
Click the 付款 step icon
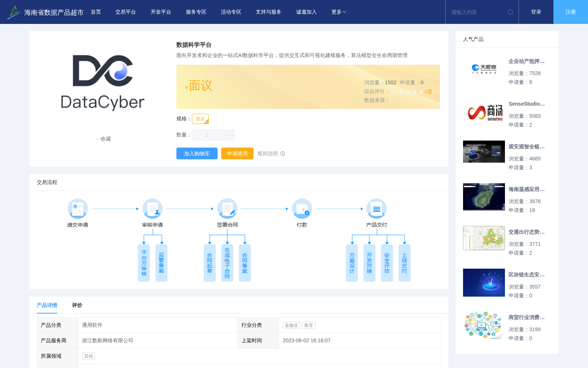(302, 209)
